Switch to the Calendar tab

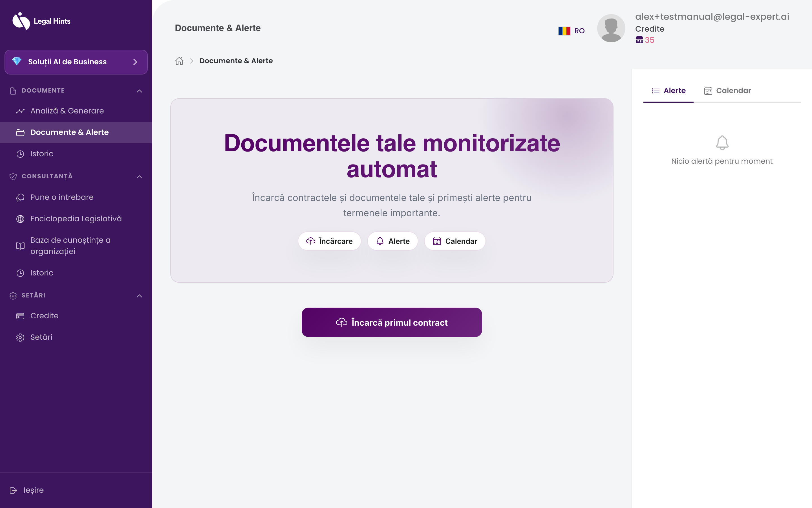point(727,91)
